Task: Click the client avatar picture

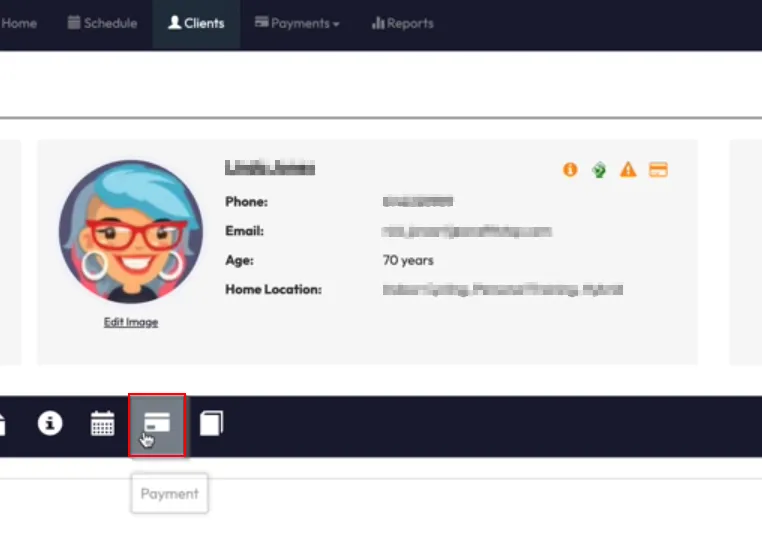Action: [130, 231]
